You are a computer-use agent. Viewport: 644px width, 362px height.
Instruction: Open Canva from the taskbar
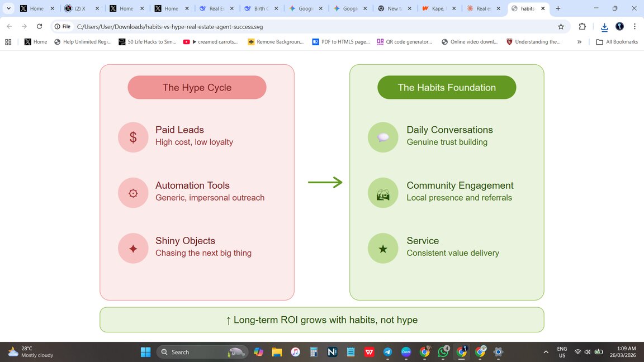pos(406,352)
